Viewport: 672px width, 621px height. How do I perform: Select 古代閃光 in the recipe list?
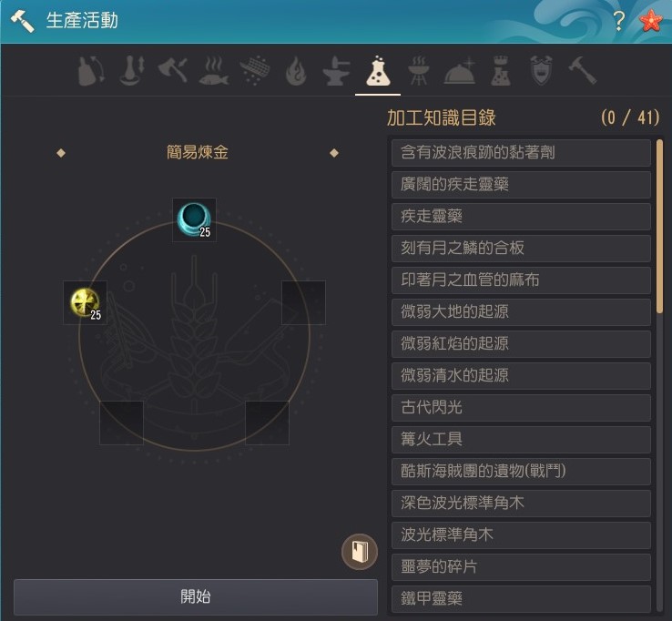coord(521,408)
